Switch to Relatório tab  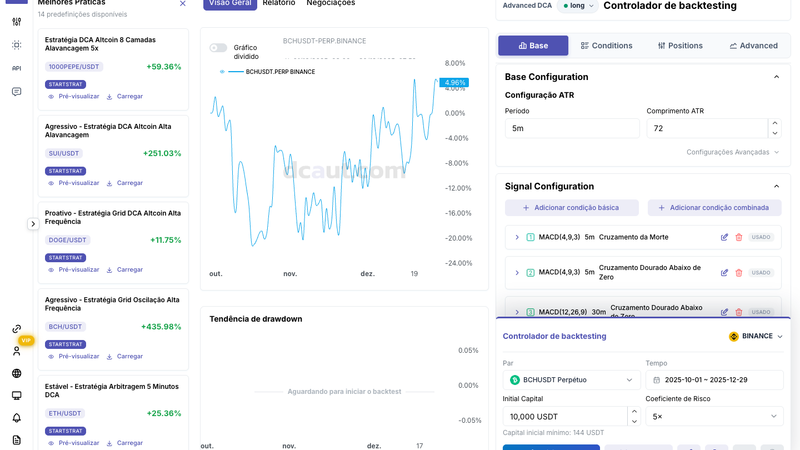[x=279, y=4]
